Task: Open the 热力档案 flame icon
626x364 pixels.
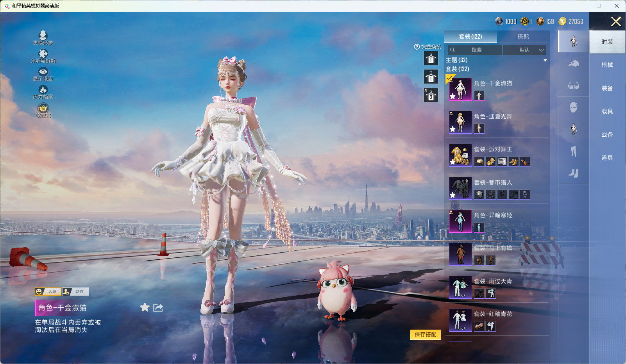Action: 43,90
